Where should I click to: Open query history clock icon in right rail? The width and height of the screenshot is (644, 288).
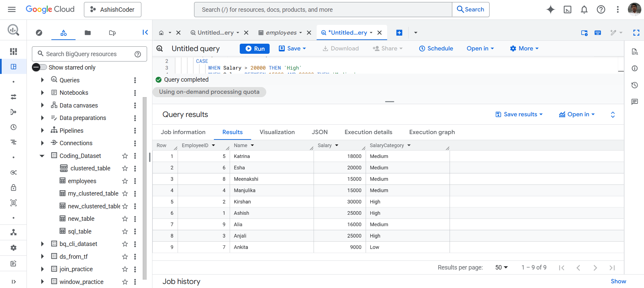(634, 85)
